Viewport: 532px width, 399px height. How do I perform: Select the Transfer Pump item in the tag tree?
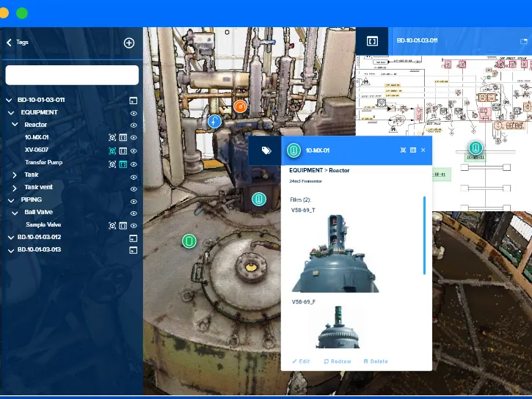pyautogui.click(x=44, y=162)
